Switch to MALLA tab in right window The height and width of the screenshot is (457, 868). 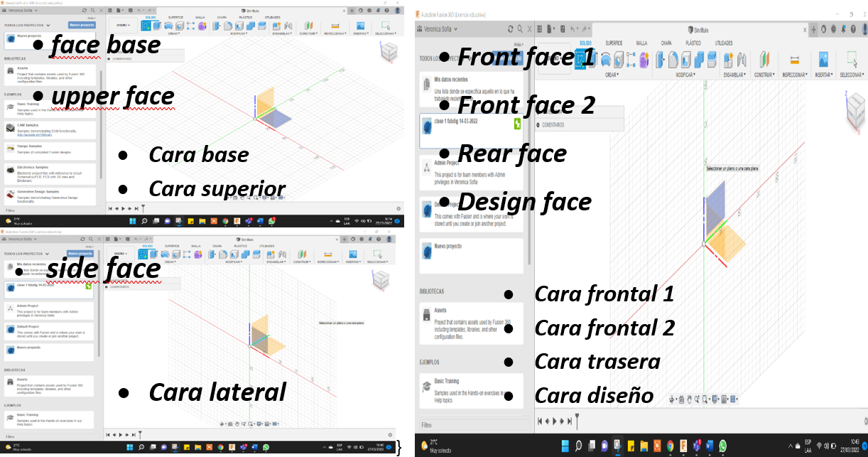click(x=641, y=43)
